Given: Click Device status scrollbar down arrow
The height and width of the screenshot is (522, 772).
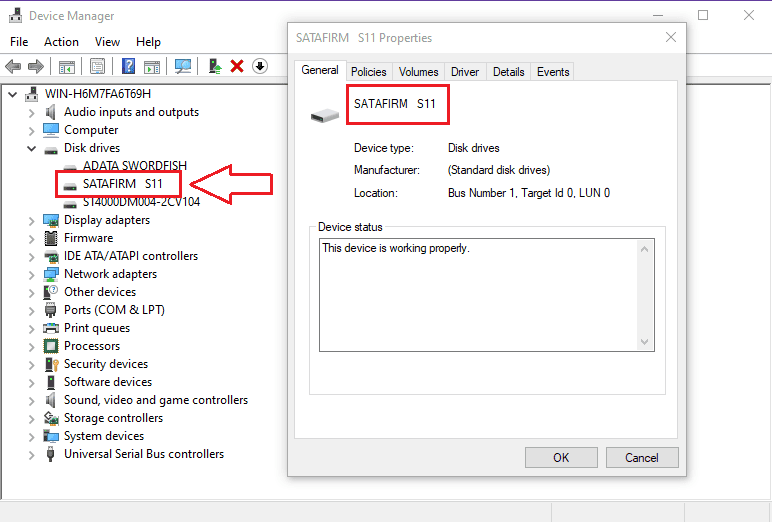Looking at the screenshot, I should pos(644,342).
